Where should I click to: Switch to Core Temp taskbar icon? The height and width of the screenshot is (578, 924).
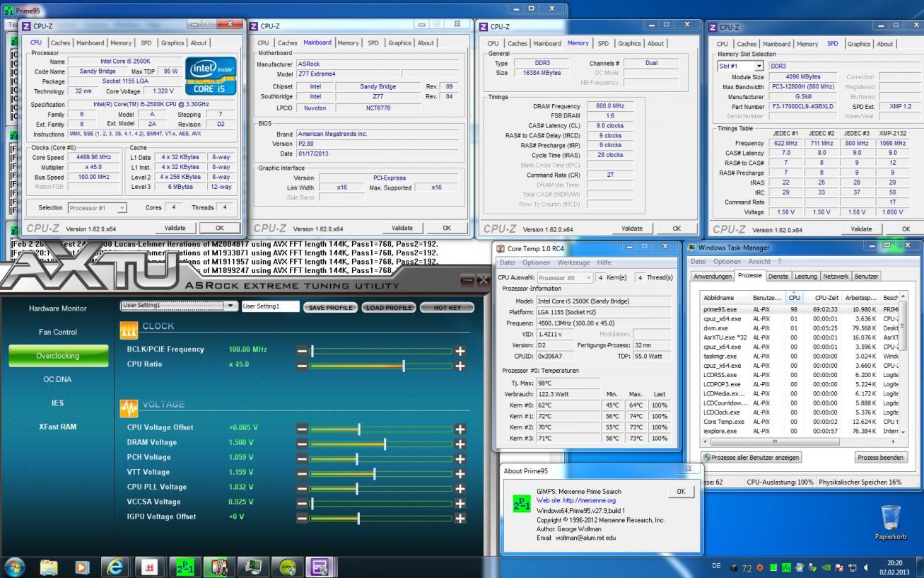point(218,567)
